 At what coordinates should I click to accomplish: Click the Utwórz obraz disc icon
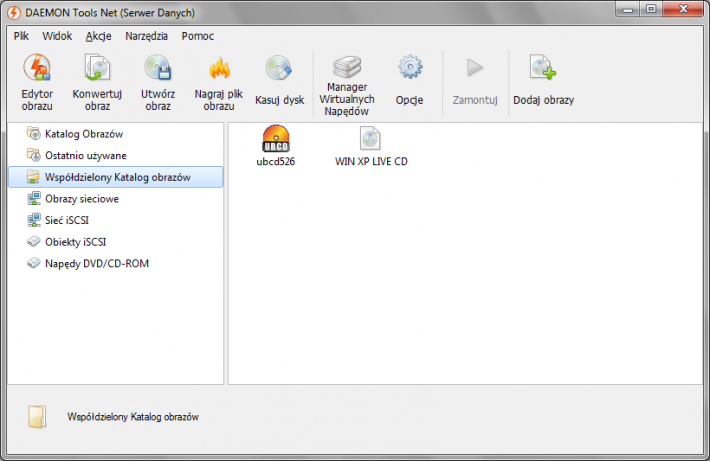pyautogui.click(x=158, y=68)
